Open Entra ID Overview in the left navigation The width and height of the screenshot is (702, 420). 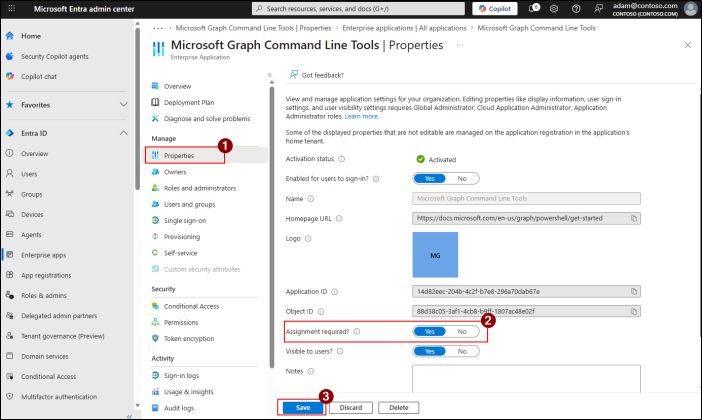34,154
